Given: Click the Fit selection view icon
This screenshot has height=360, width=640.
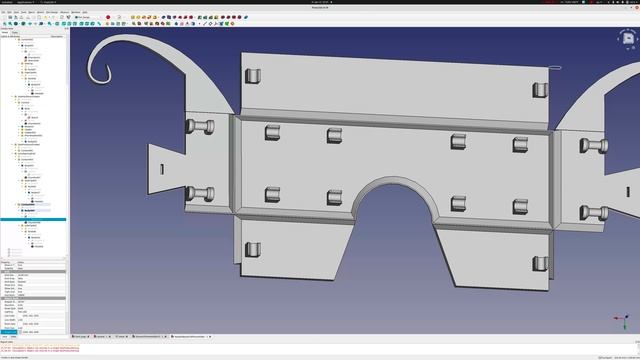Looking at the screenshot, I should coord(10,24).
